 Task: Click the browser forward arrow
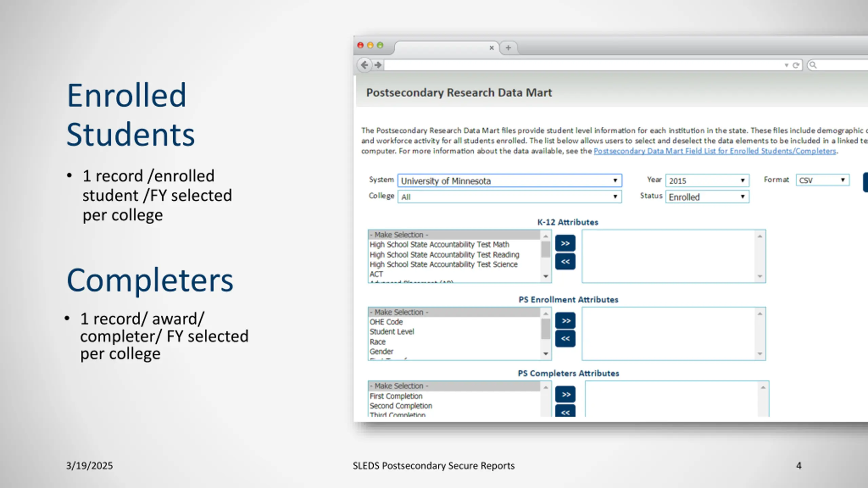(x=378, y=64)
